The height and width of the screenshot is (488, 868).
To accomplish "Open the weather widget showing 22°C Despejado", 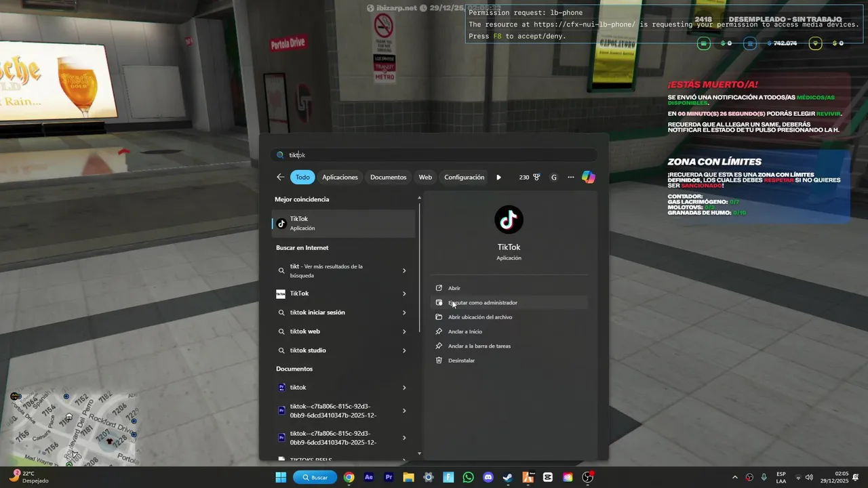I will pos(28,477).
